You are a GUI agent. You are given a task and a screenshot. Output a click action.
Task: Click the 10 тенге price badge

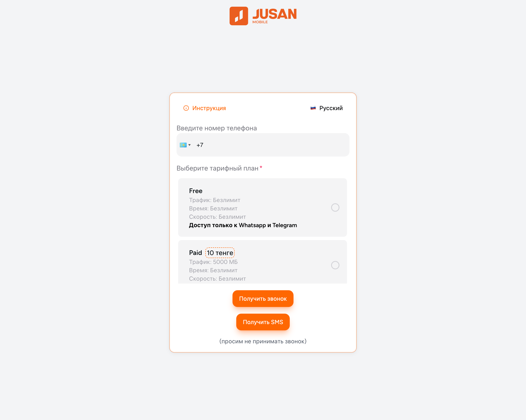(x=220, y=253)
